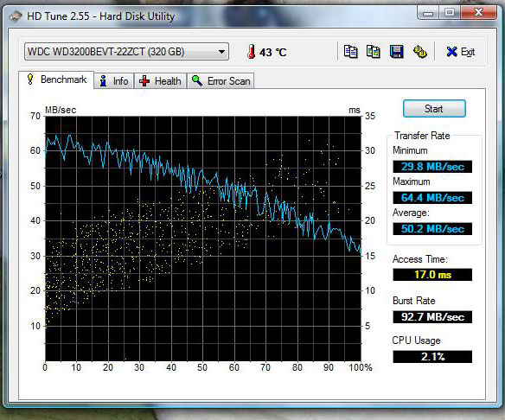
Task: Click the copy screenshot to clipboard icon
Action: click(x=374, y=52)
